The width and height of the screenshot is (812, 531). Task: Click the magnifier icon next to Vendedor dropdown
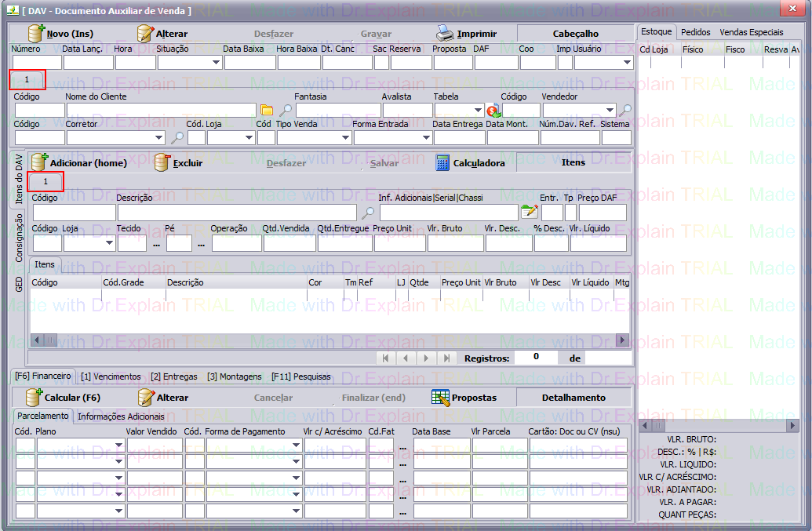tap(626, 111)
